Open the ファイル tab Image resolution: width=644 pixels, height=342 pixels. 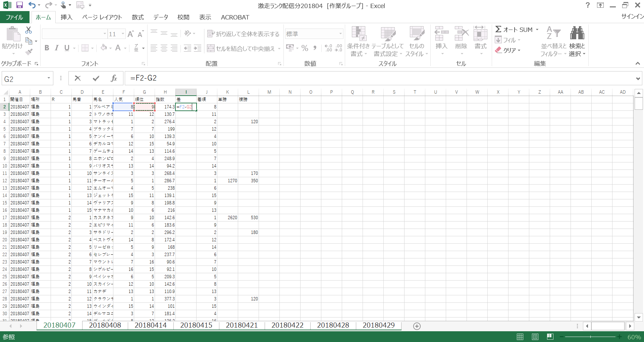[14, 17]
